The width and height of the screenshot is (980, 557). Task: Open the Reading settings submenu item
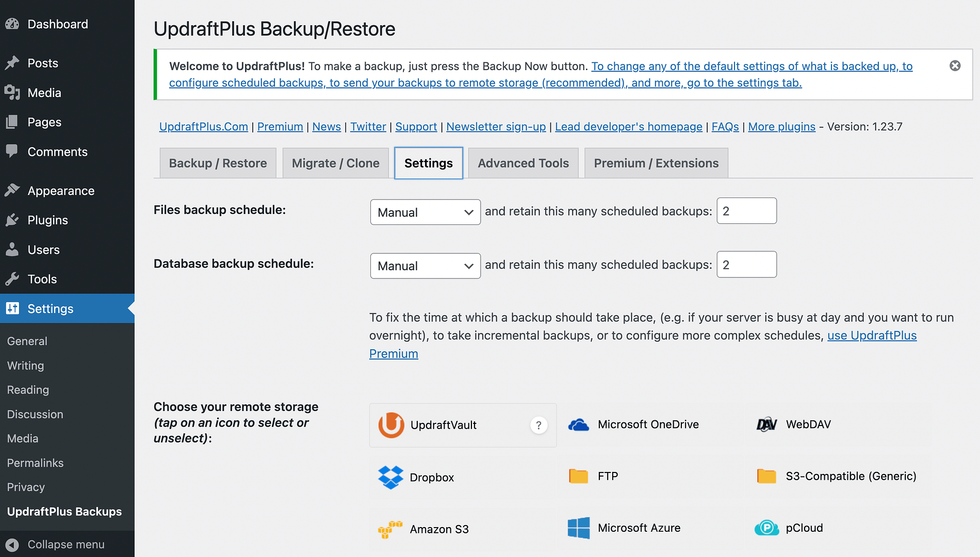[28, 390]
